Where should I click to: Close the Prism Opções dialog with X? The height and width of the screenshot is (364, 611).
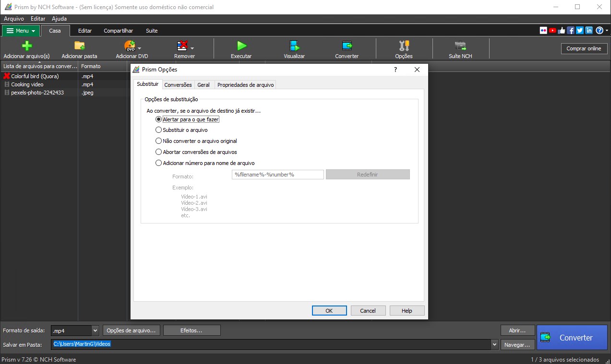click(x=417, y=70)
